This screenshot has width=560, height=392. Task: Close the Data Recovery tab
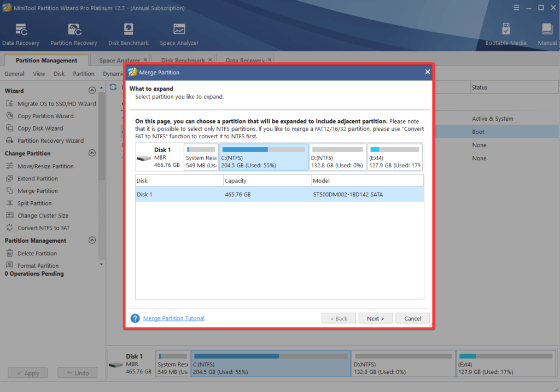[270, 60]
